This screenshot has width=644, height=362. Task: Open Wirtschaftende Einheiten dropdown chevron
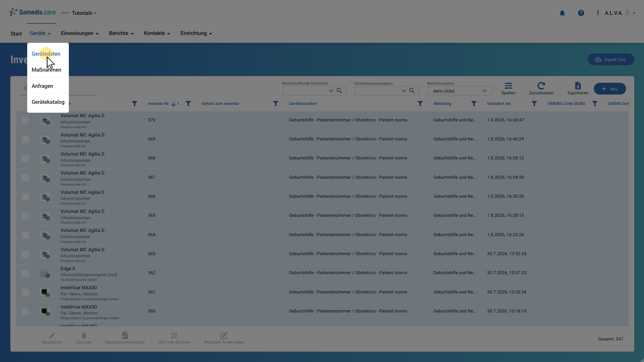tap(331, 91)
